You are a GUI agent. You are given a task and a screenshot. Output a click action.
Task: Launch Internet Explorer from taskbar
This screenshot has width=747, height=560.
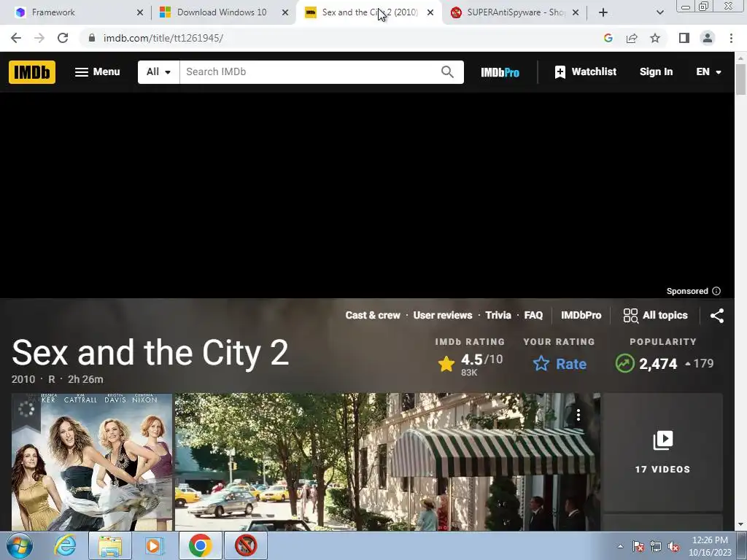coord(65,545)
